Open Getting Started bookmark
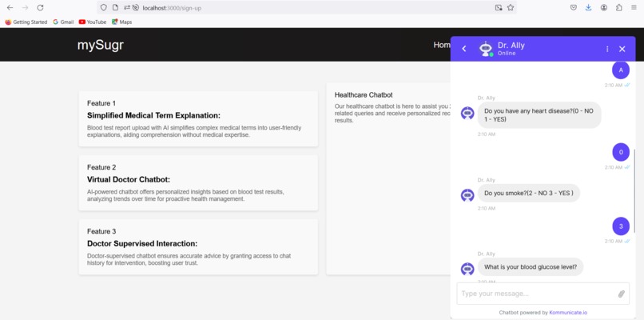 point(26,22)
